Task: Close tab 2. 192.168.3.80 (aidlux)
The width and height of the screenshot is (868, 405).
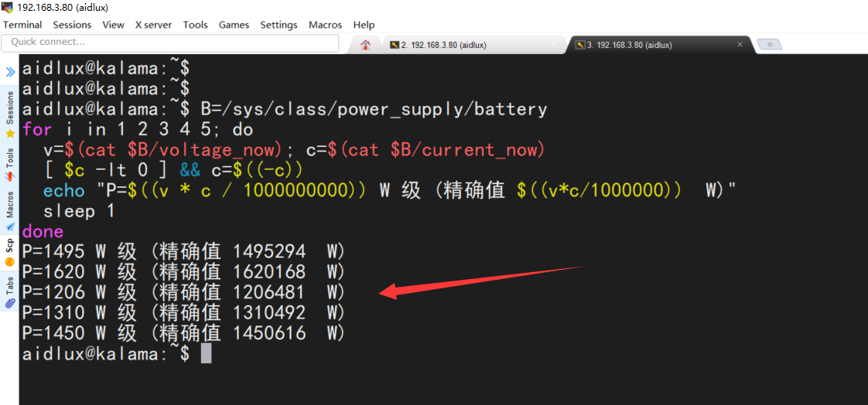Action: point(555,46)
